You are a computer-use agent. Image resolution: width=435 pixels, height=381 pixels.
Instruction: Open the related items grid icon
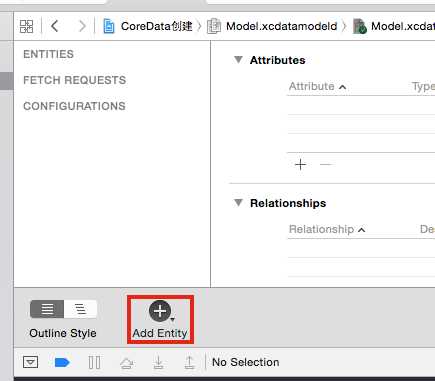[27, 26]
